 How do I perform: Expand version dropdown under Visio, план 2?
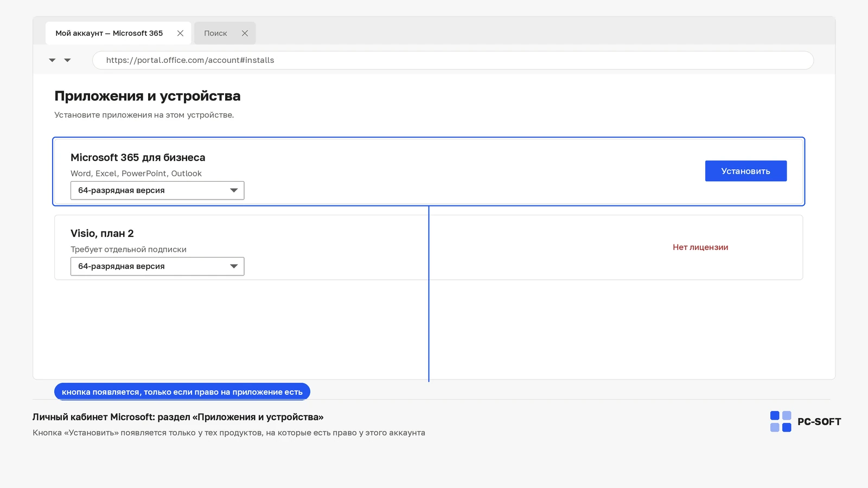(x=157, y=266)
